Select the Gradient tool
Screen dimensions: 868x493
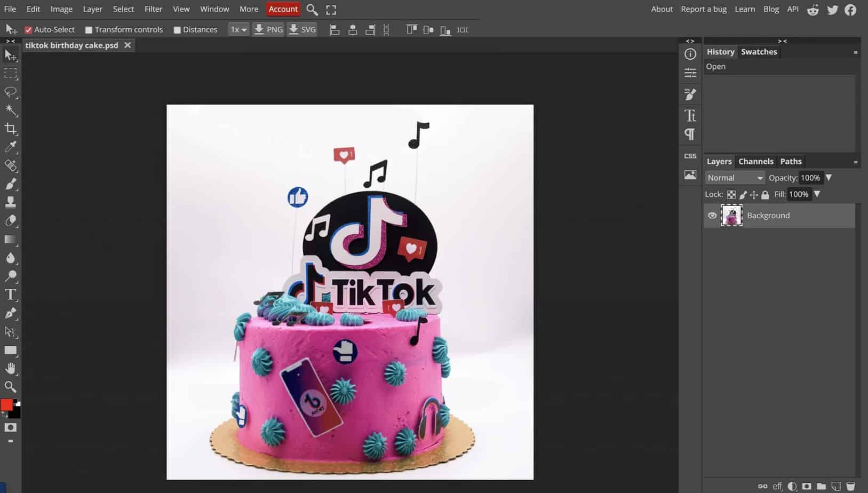point(10,240)
